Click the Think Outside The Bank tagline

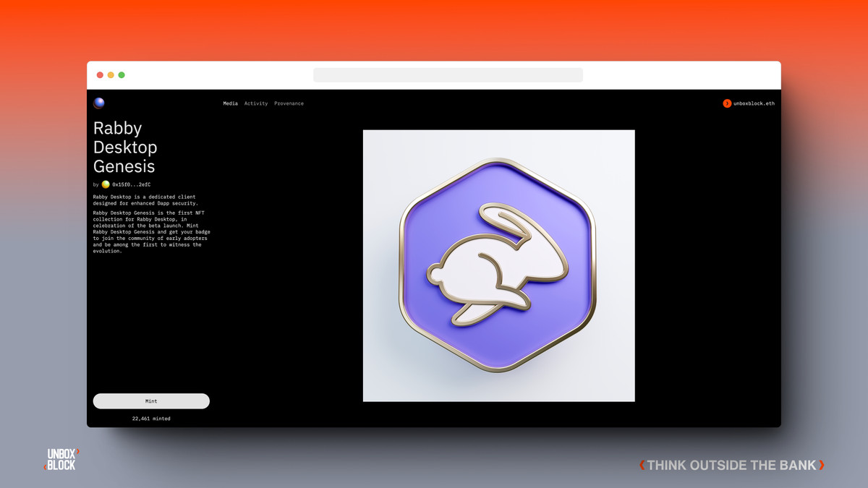click(731, 465)
